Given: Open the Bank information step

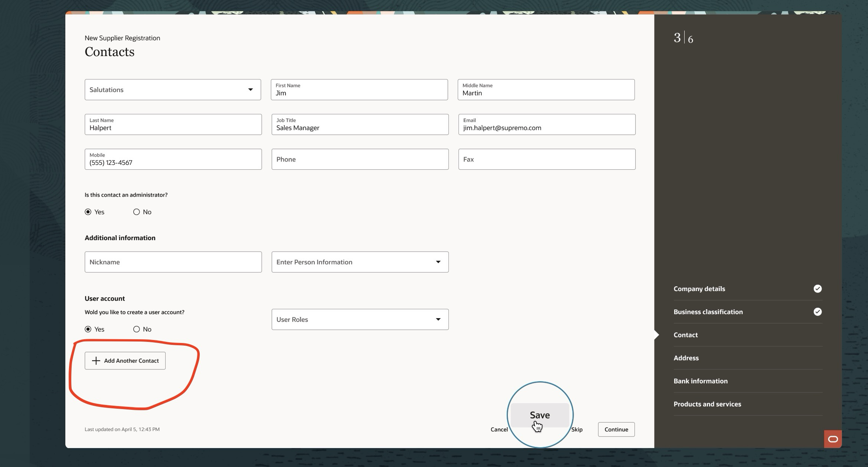Looking at the screenshot, I should click(700, 381).
